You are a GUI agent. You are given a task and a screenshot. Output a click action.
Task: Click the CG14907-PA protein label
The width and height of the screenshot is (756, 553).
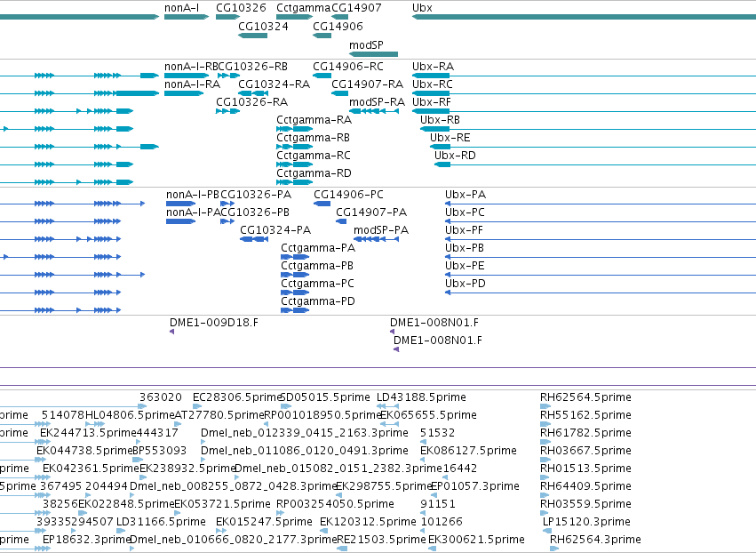point(371,212)
